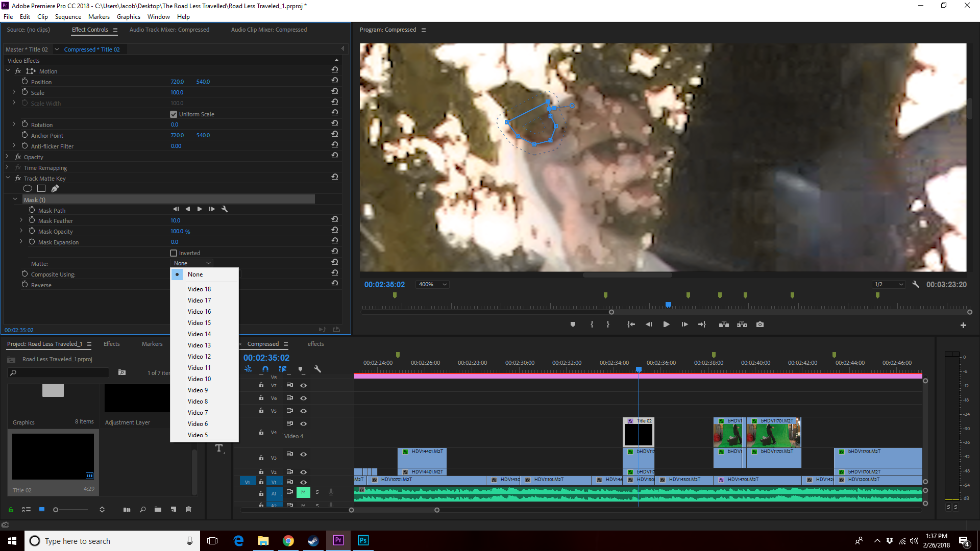980x551 pixels.
Task: Expand the Scale parameter
Action: pos(14,92)
